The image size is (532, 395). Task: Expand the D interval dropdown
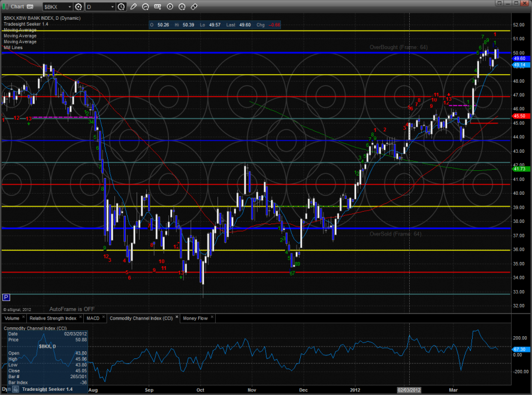point(112,7)
